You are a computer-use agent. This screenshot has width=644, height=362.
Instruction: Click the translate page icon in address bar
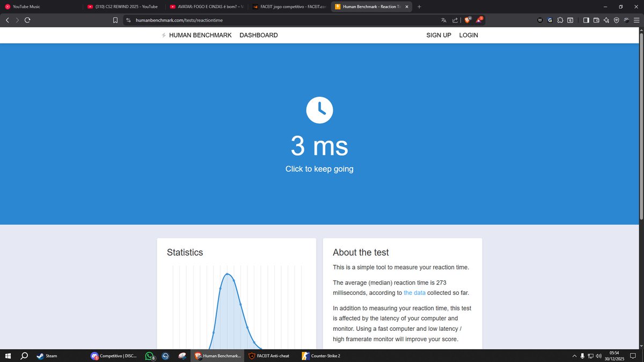(x=444, y=20)
